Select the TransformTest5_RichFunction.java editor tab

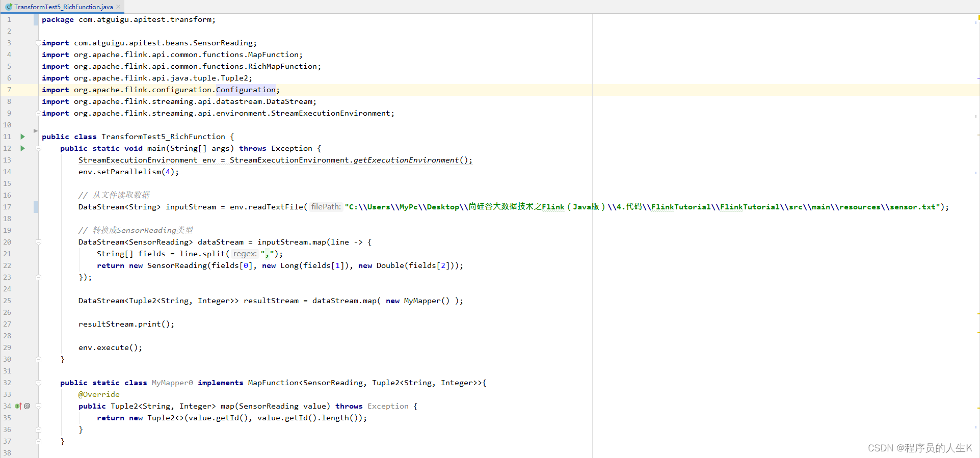63,7
